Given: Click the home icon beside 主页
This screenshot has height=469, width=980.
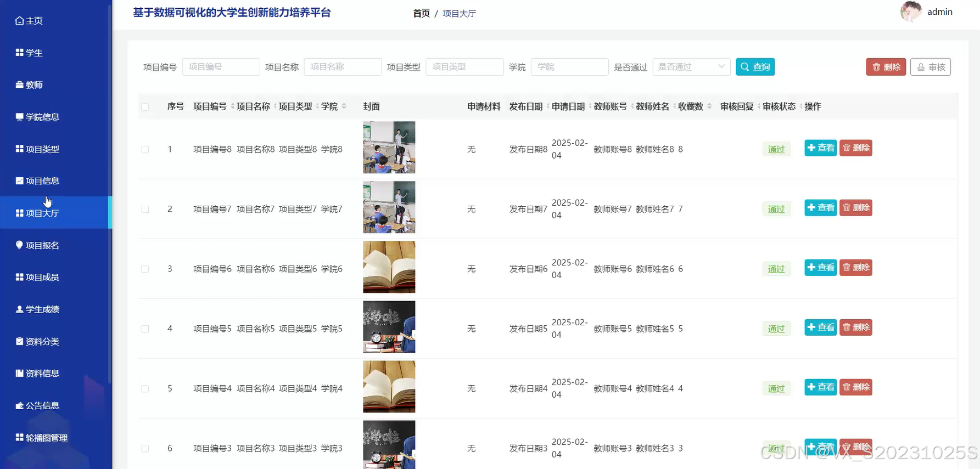Looking at the screenshot, I should 20,21.
